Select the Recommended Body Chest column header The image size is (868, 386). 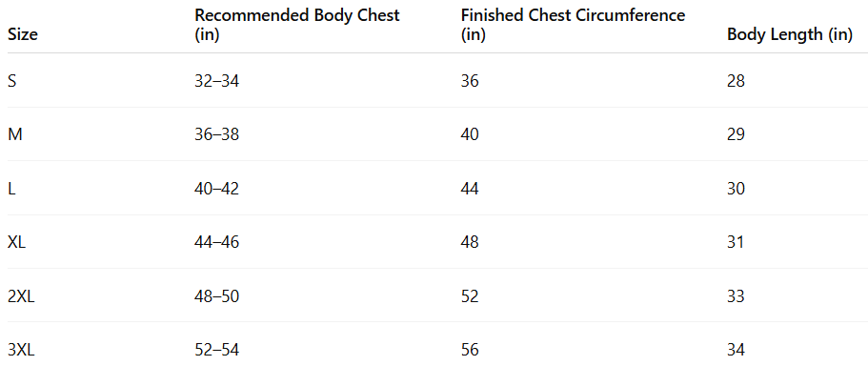(x=296, y=25)
